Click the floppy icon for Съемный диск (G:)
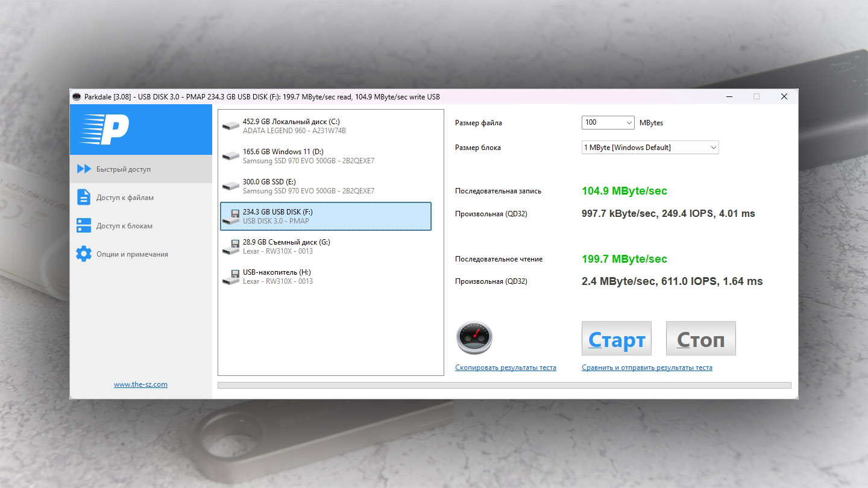Image resolution: width=868 pixels, height=488 pixels. tap(230, 246)
